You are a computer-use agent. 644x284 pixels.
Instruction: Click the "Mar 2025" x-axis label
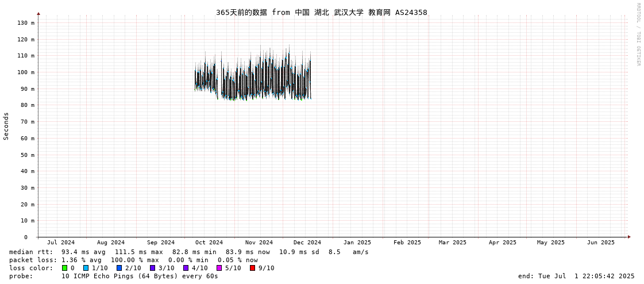point(453,243)
